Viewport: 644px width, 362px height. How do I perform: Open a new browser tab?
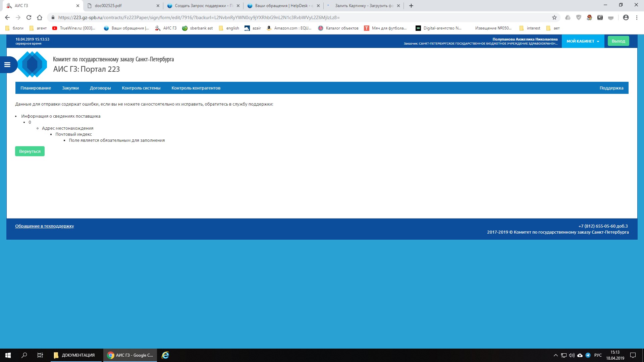tap(411, 6)
